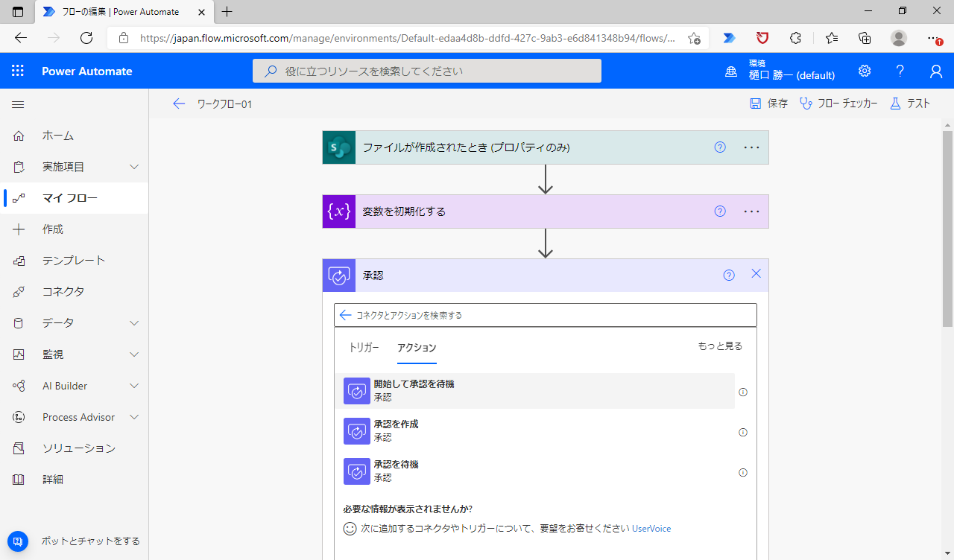This screenshot has width=954, height=560.
Task: Click the Power Automate brand title
Action: [x=87, y=71]
